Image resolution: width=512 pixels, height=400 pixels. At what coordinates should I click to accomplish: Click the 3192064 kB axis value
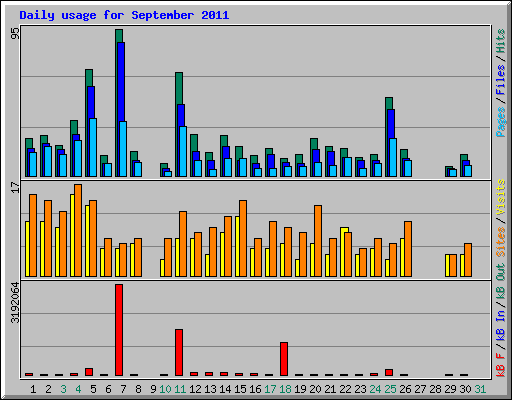[15, 303]
